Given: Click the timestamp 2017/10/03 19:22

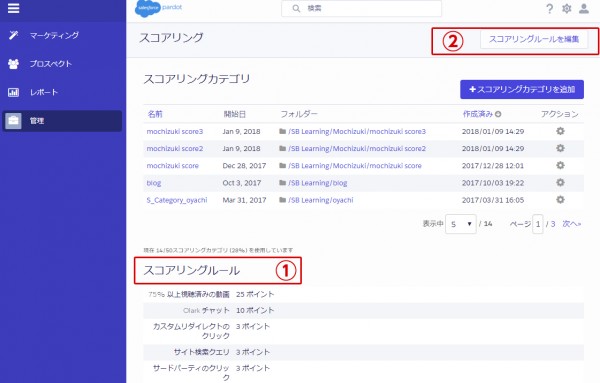Looking at the screenshot, I should click(493, 183).
